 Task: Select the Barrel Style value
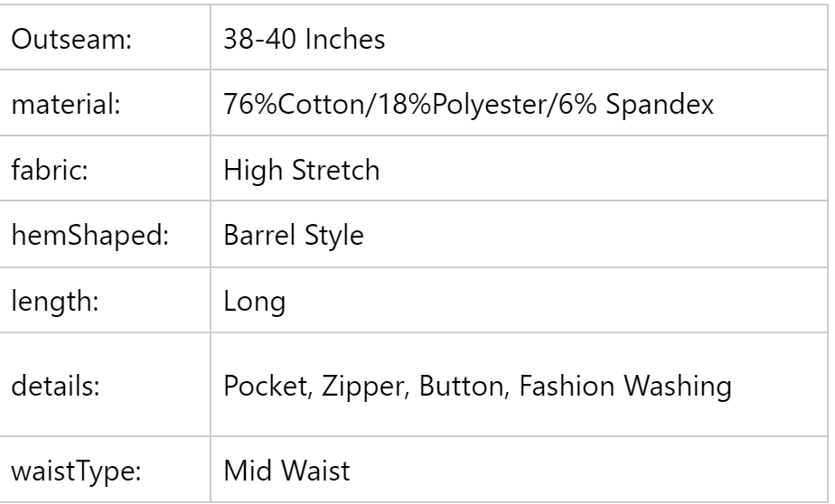(x=294, y=237)
